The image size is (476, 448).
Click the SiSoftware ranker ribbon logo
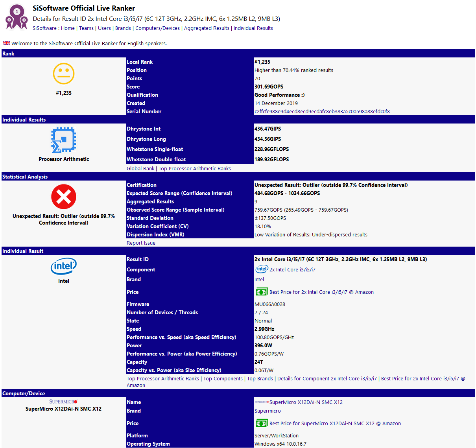click(x=17, y=17)
